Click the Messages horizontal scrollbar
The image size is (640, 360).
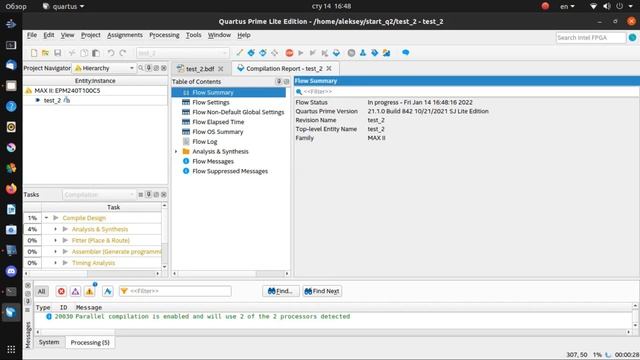[333, 332]
